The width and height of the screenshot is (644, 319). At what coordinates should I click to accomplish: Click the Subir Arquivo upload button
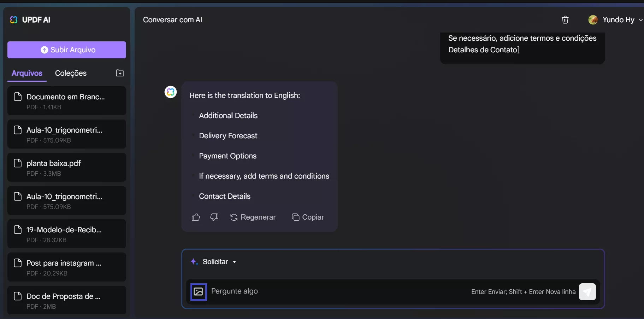(66, 50)
